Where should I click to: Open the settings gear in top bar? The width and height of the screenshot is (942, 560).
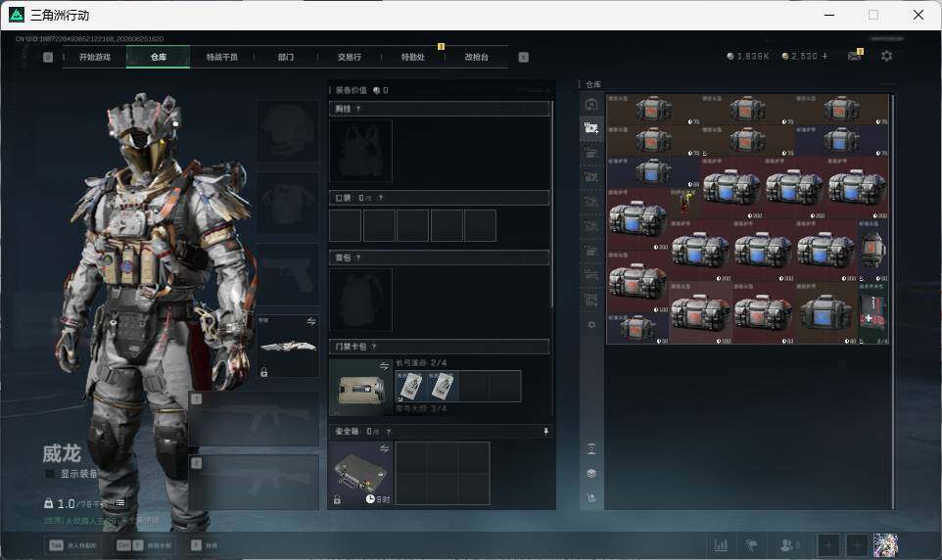click(x=886, y=56)
